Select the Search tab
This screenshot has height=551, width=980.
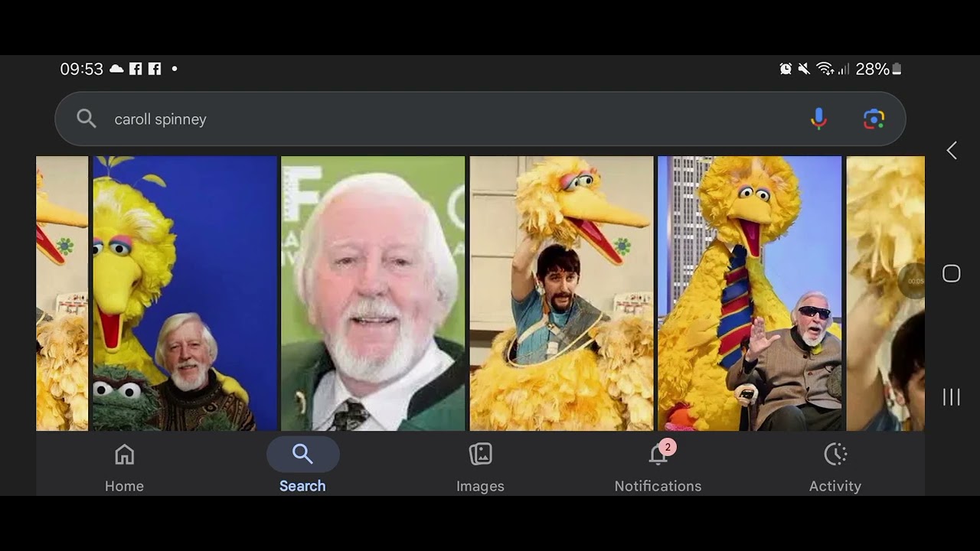point(302,466)
